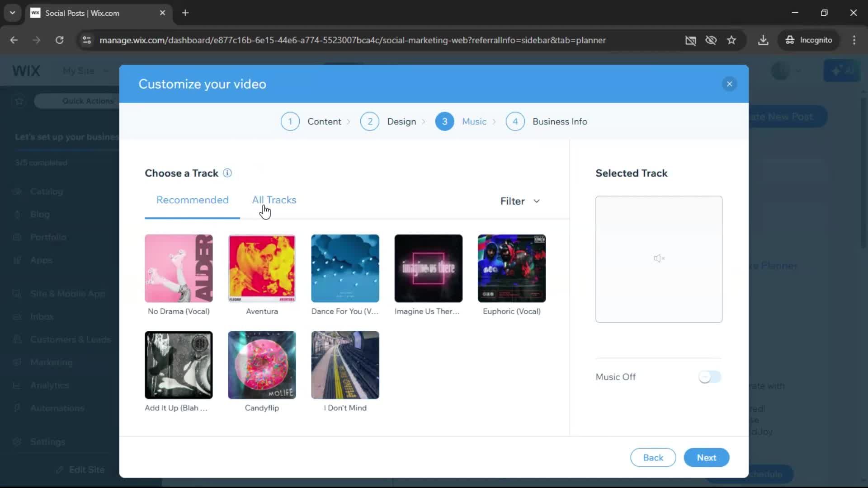Open the Incognito profile chip
Screen dimensions: 868x488
808,40
